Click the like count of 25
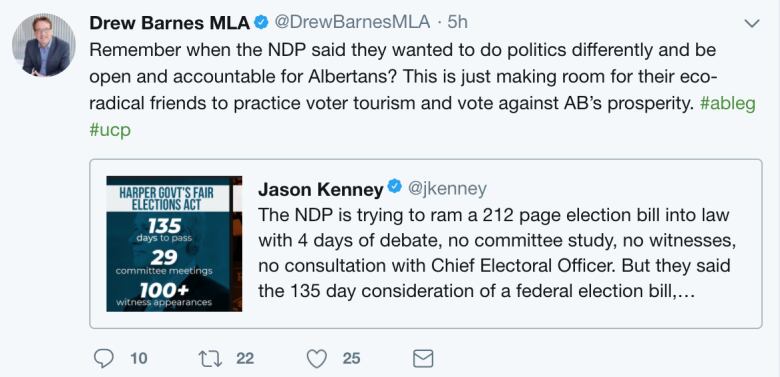 pyautogui.click(x=351, y=359)
